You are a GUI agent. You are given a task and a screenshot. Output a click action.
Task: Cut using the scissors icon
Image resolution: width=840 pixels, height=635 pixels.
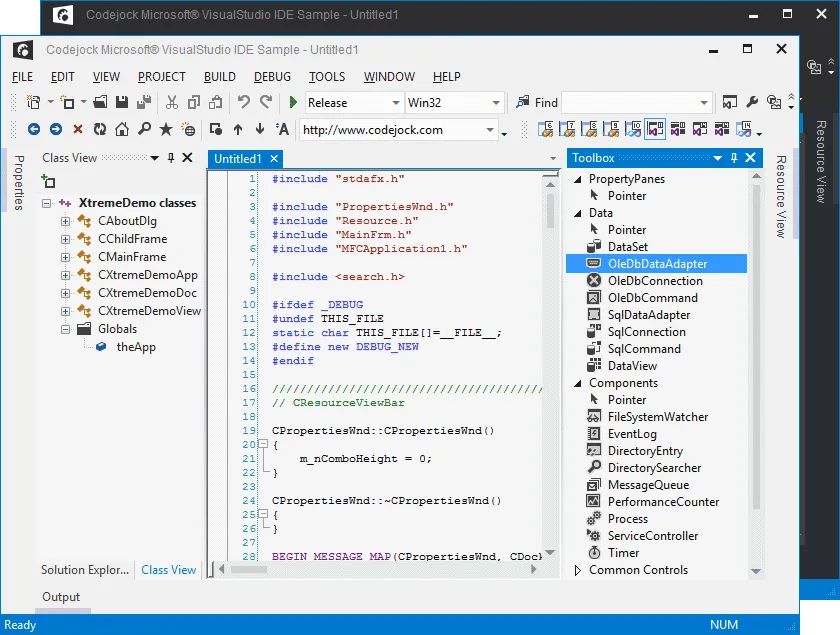(171, 102)
